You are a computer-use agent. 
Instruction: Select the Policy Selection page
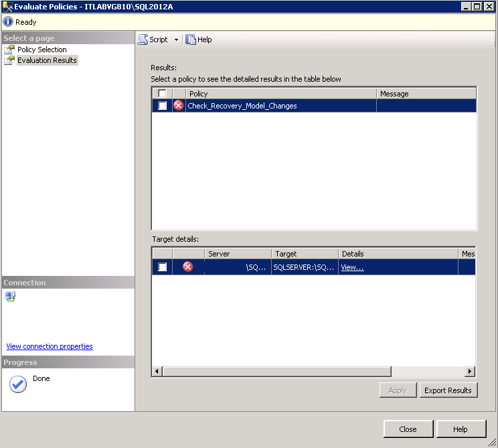click(x=41, y=50)
